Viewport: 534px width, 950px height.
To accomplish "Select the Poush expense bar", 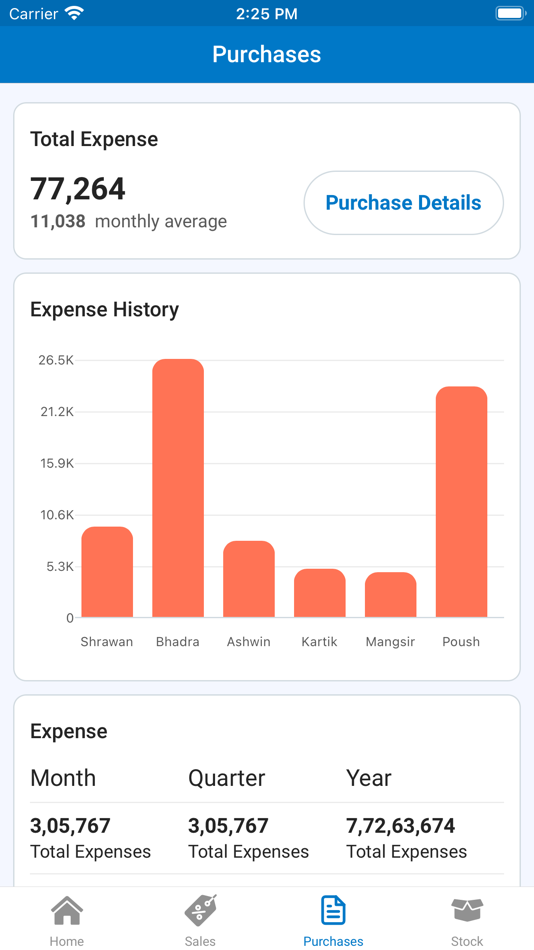I will pos(461,502).
